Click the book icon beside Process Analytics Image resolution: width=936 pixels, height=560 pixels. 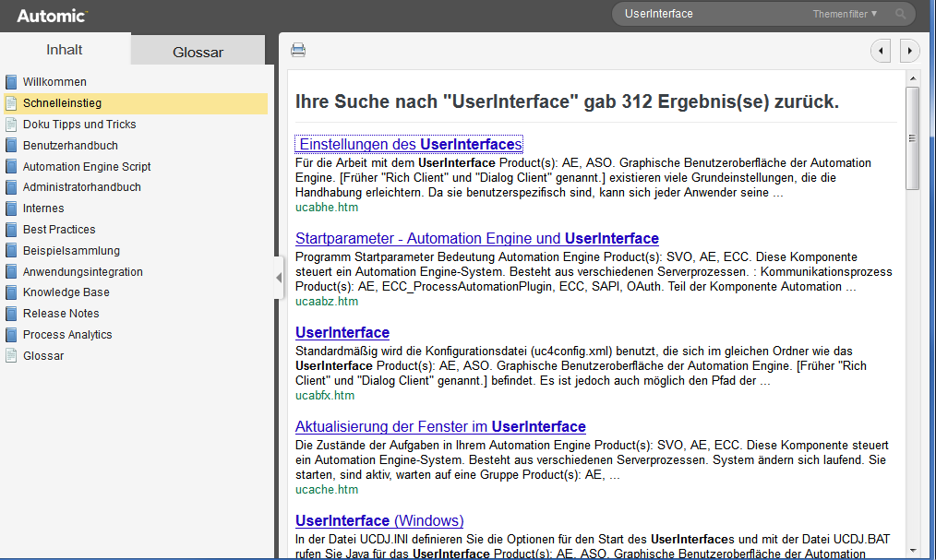point(11,335)
